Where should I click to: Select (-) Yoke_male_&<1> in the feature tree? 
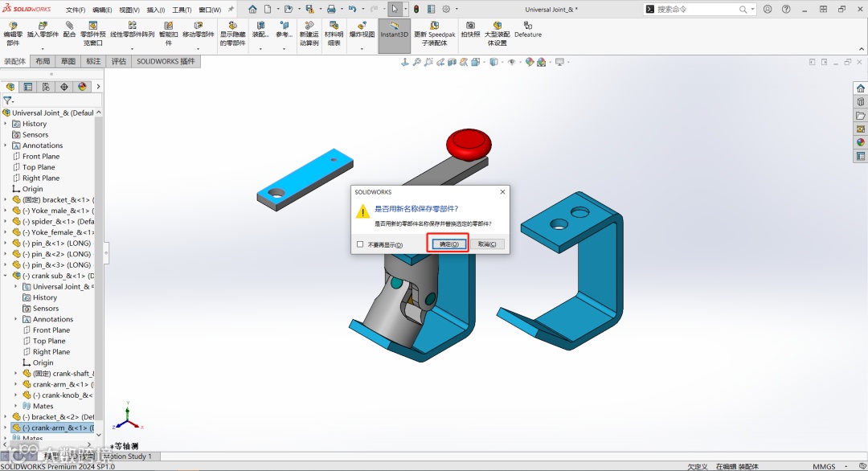[x=52, y=211]
